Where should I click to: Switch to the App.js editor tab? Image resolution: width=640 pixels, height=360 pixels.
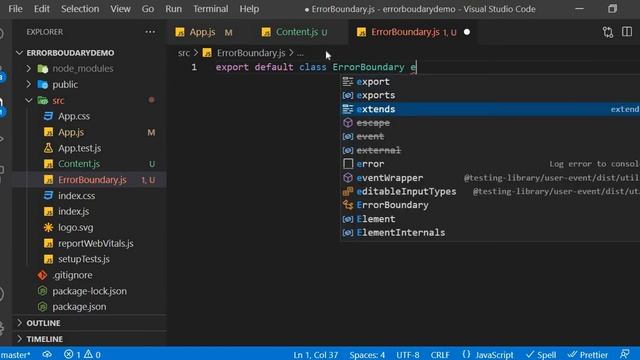(x=205, y=32)
